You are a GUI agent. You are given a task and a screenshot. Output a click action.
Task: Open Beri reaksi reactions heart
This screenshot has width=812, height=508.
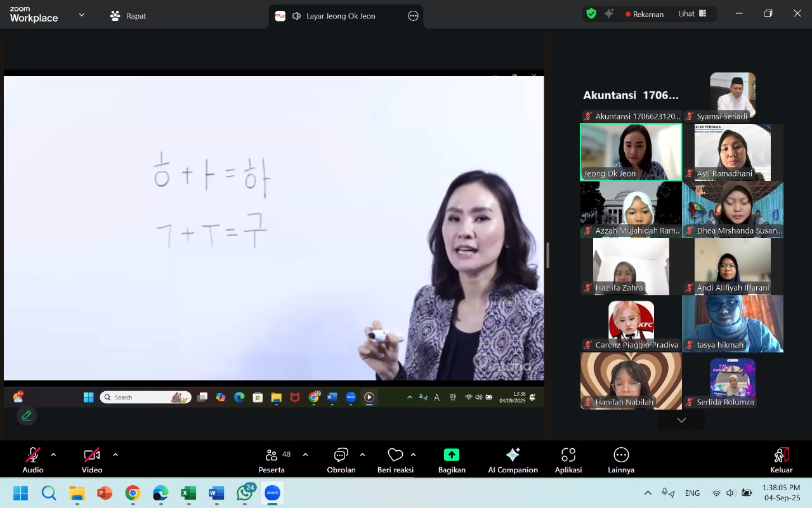[395, 455]
